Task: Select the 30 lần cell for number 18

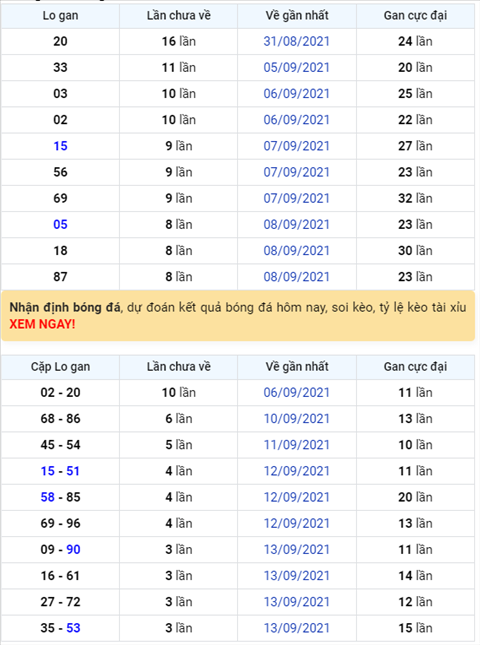Action: 415,251
